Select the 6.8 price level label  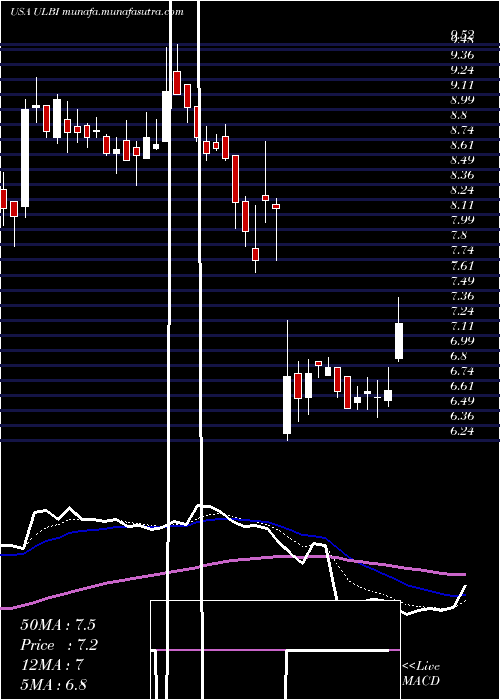click(459, 356)
